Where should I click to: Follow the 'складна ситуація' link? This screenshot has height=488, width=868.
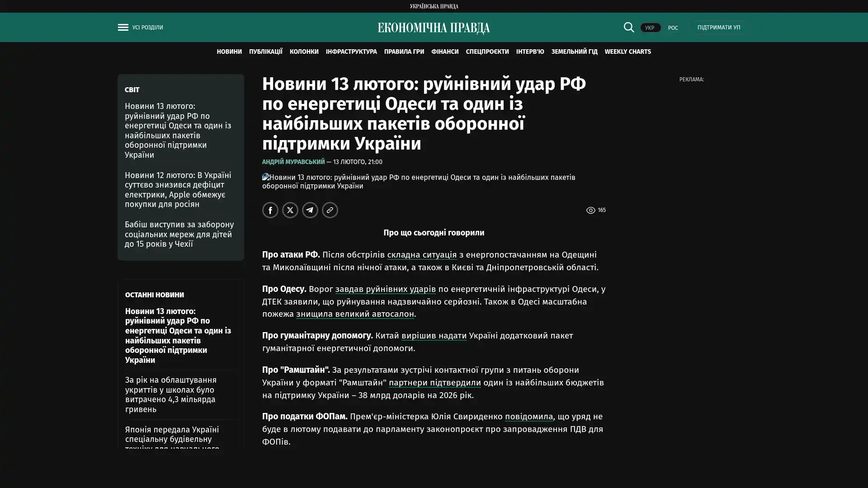coord(421,255)
